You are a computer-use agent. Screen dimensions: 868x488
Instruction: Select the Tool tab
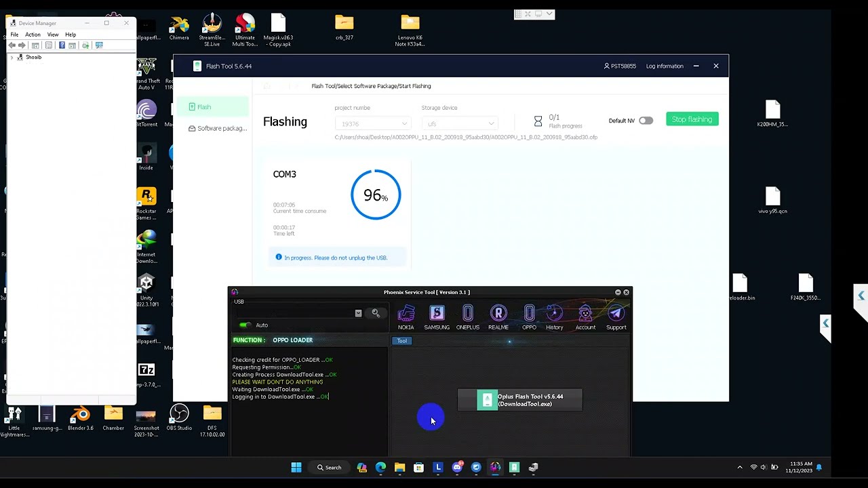point(402,341)
